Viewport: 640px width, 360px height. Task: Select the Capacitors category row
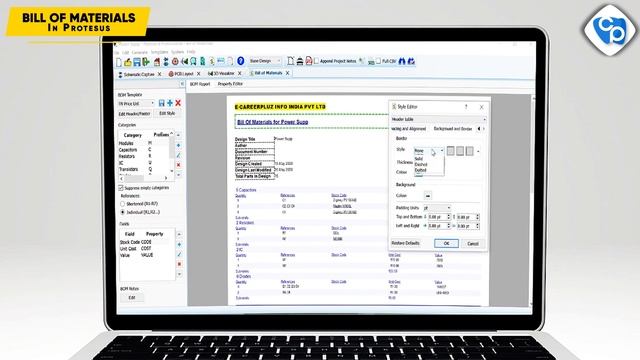point(143,150)
